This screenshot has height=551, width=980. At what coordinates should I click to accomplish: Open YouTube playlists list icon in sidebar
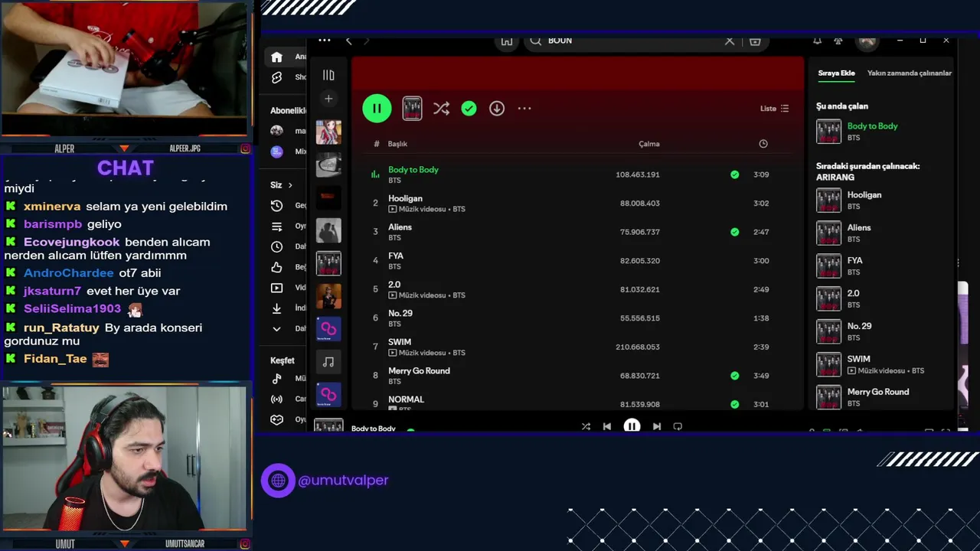coord(277,227)
